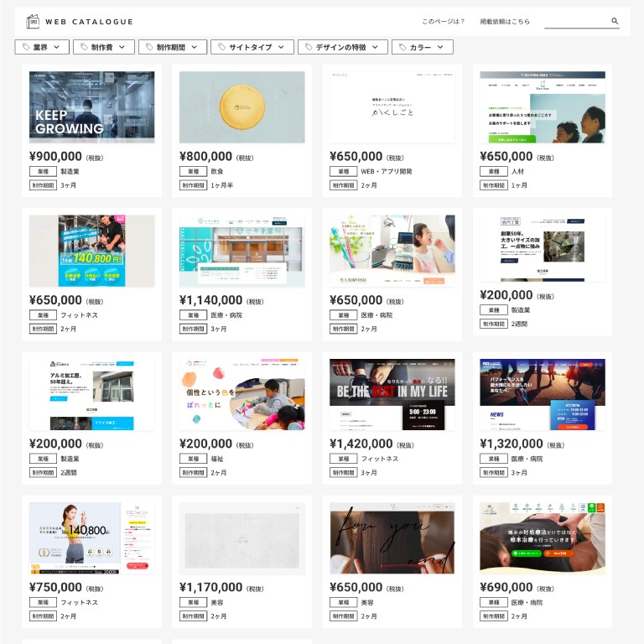
Task: Open the デザインの特徴 dropdown
Action: tap(342, 47)
